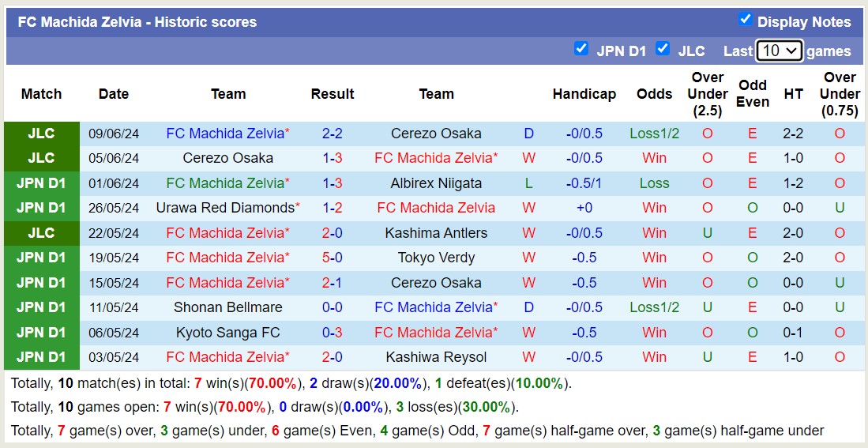Click the JLC match label dated 22/05/24
This screenshot has width=868, height=448.
41,233
